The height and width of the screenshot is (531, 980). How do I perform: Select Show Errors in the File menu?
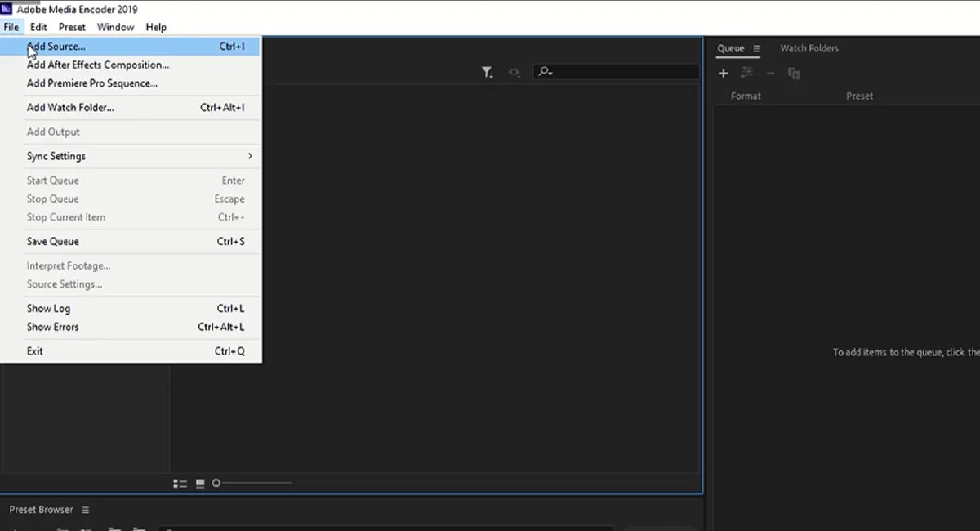click(52, 327)
